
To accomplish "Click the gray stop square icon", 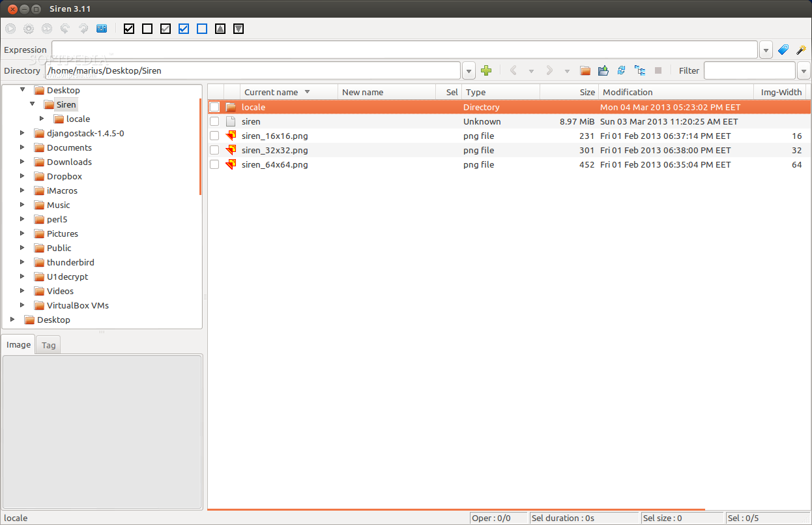I will [x=658, y=70].
